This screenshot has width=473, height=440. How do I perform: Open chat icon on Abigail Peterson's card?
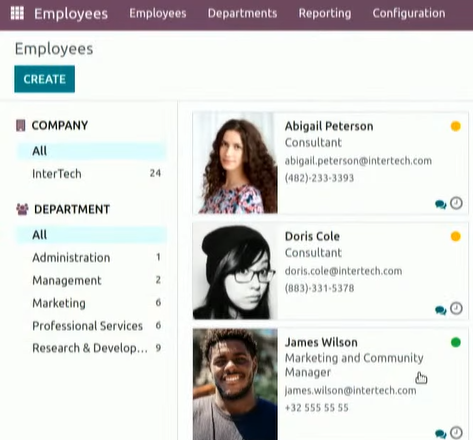coord(440,204)
